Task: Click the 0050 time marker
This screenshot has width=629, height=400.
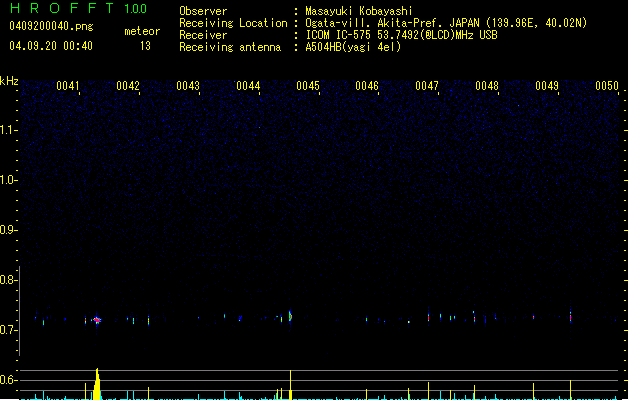Action: [x=607, y=86]
